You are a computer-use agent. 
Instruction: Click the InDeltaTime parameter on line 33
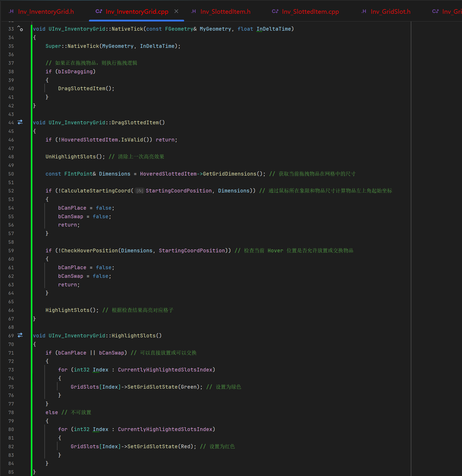coord(274,29)
